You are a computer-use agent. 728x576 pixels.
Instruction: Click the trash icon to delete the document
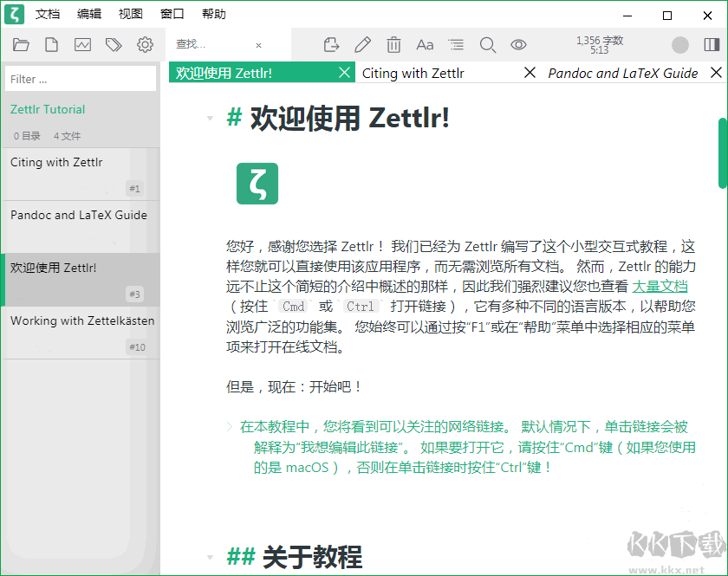[x=394, y=44]
